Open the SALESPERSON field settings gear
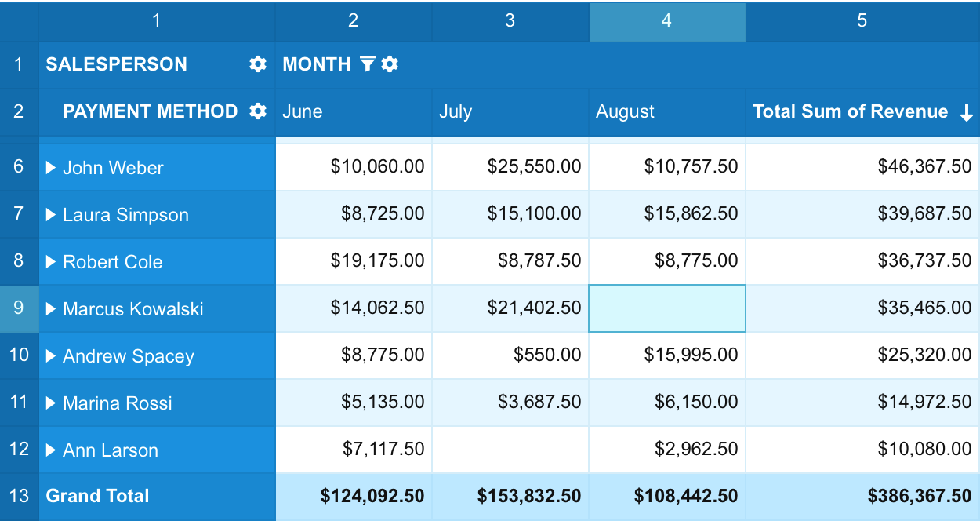Screen dimensions: 980x521 coord(256,64)
